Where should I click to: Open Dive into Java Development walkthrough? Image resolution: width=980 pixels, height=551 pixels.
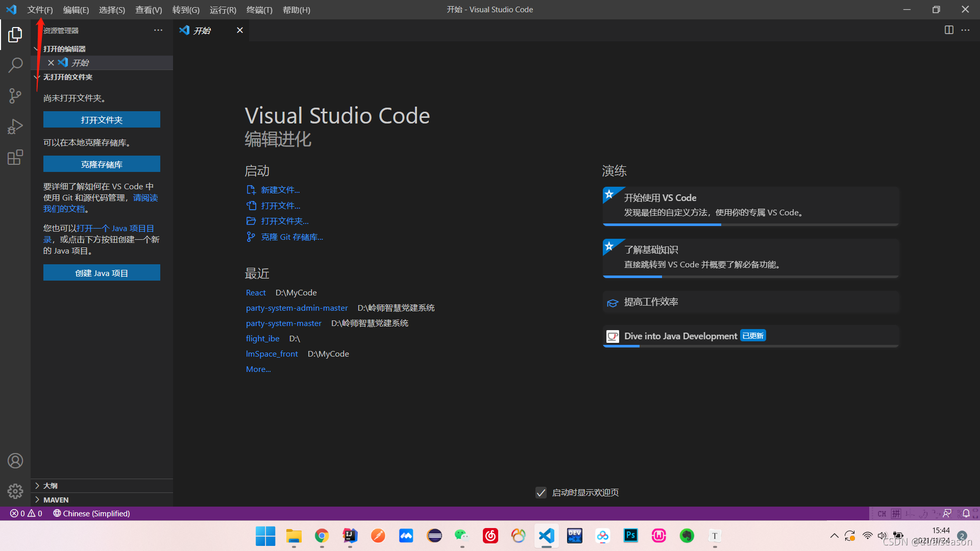click(751, 336)
